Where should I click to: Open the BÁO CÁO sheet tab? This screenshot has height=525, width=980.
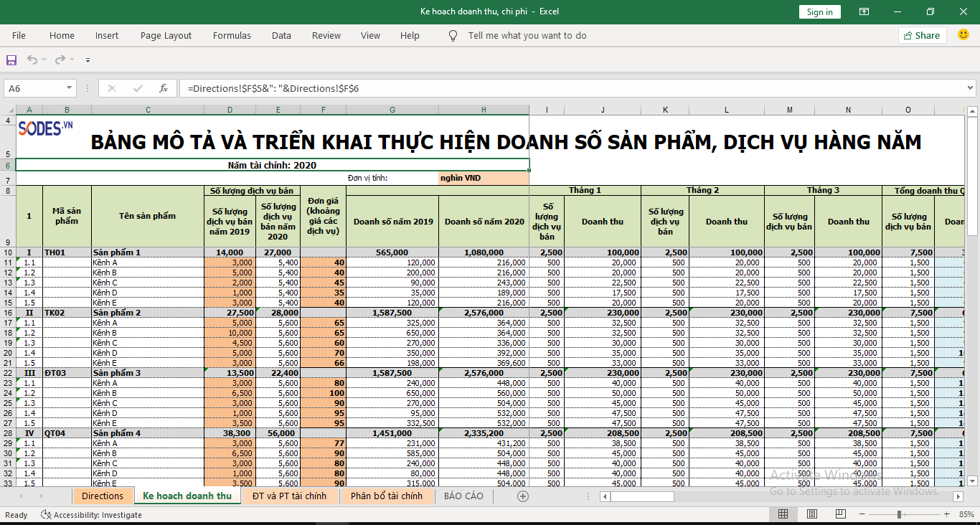463,496
